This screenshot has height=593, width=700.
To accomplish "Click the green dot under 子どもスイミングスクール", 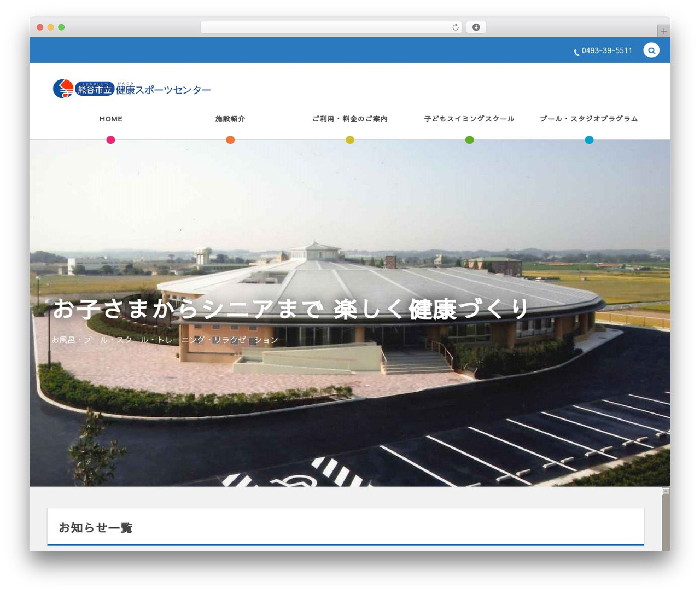I will [x=469, y=140].
